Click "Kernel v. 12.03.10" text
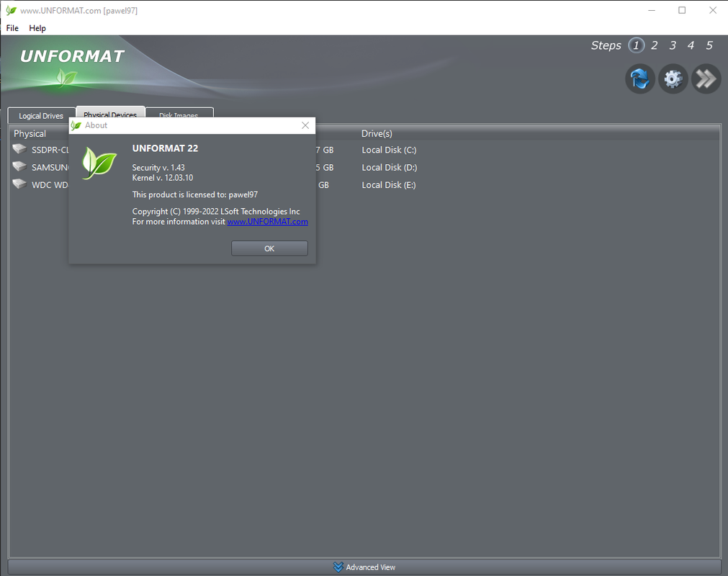Image resolution: width=728 pixels, height=576 pixels. (x=163, y=178)
